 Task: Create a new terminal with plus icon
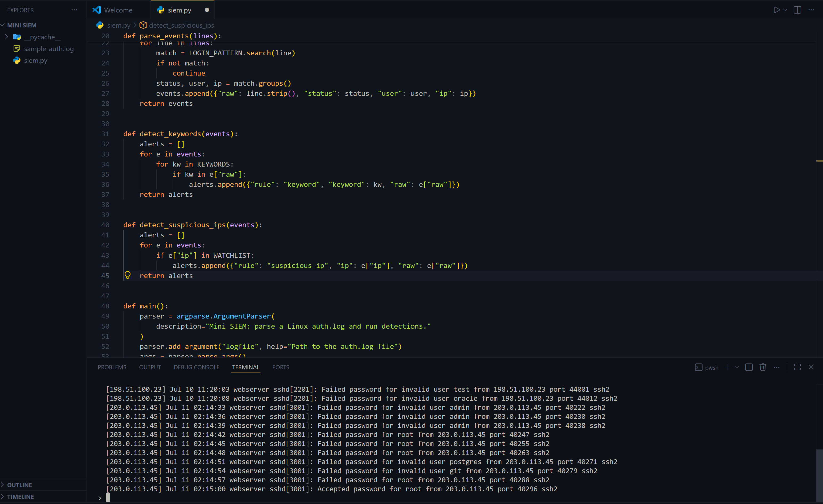pos(728,367)
